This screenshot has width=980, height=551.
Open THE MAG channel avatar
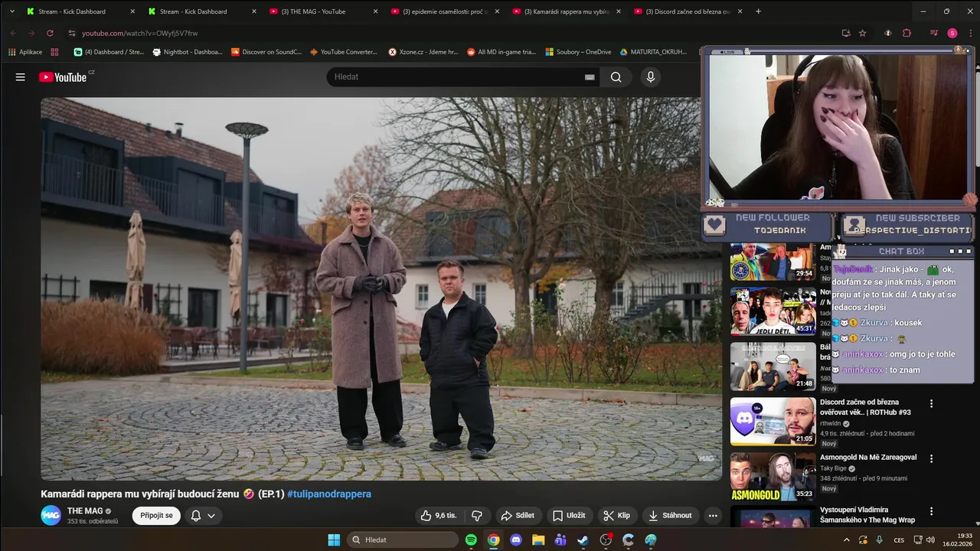click(x=51, y=515)
